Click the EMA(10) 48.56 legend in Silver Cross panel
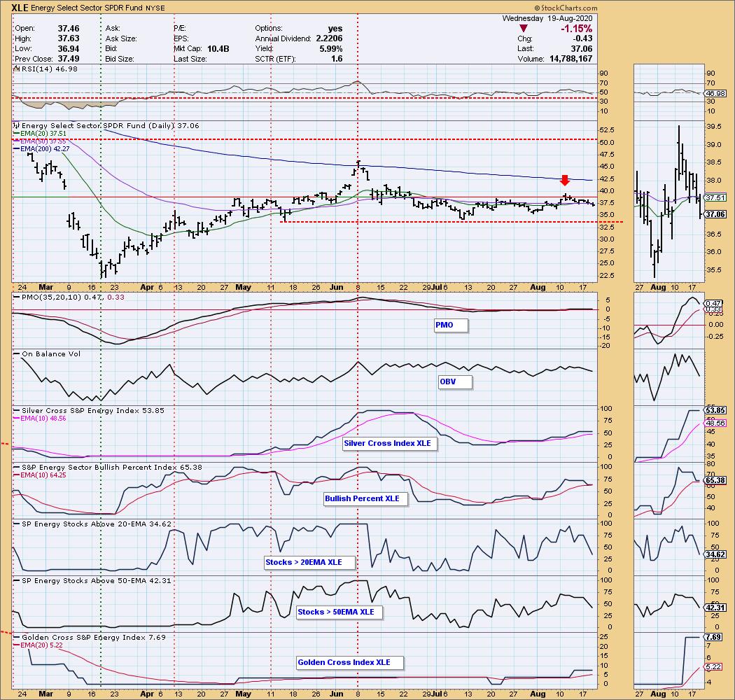 [40, 418]
